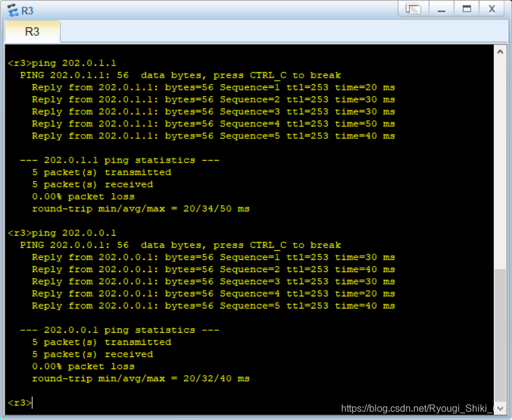Click the scrollbar down arrow
The height and width of the screenshot is (420, 512).
click(x=500, y=408)
